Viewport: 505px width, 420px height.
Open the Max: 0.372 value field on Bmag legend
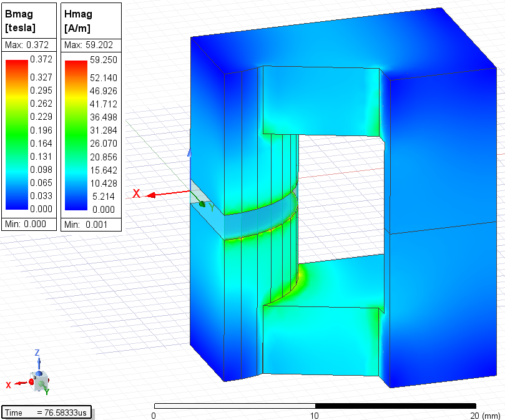[27, 44]
